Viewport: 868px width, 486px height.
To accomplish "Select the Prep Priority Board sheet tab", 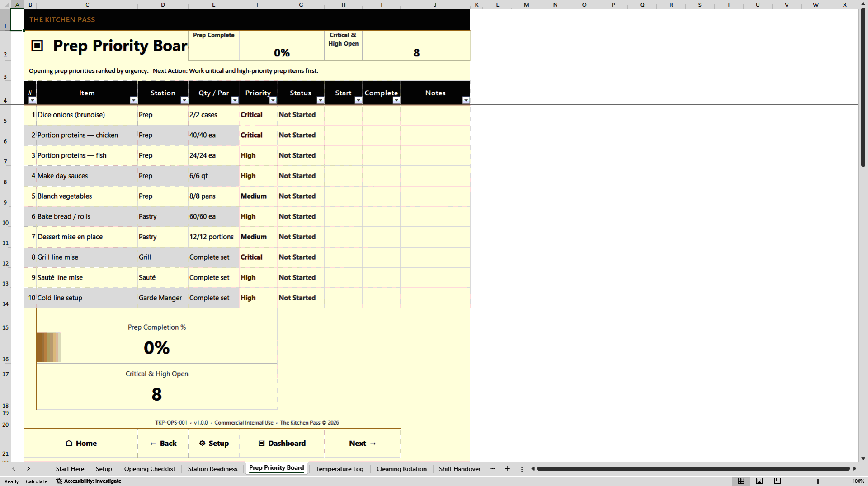I will pyautogui.click(x=276, y=468).
